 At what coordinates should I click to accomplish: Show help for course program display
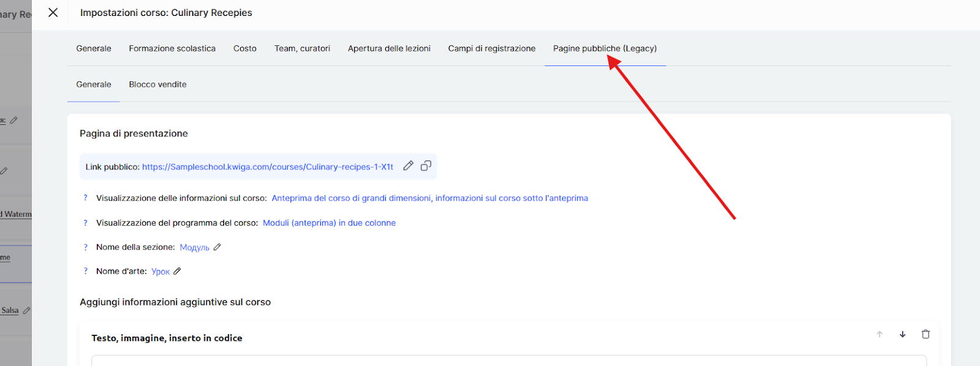click(86, 223)
